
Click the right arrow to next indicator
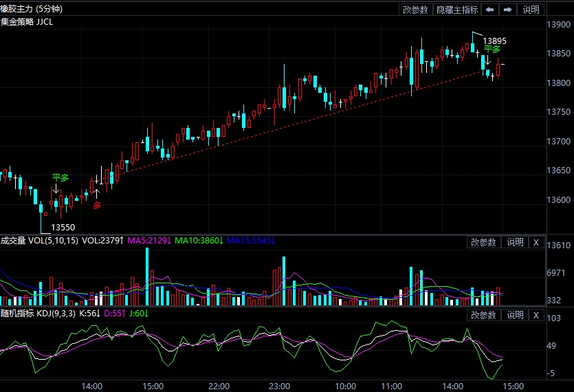click(x=507, y=10)
